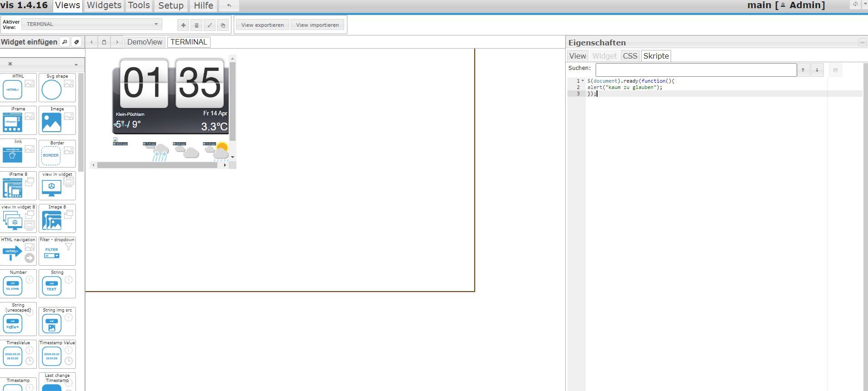The width and height of the screenshot is (868, 391).
Task: Select the filter - dropdown widget
Action: (57, 251)
